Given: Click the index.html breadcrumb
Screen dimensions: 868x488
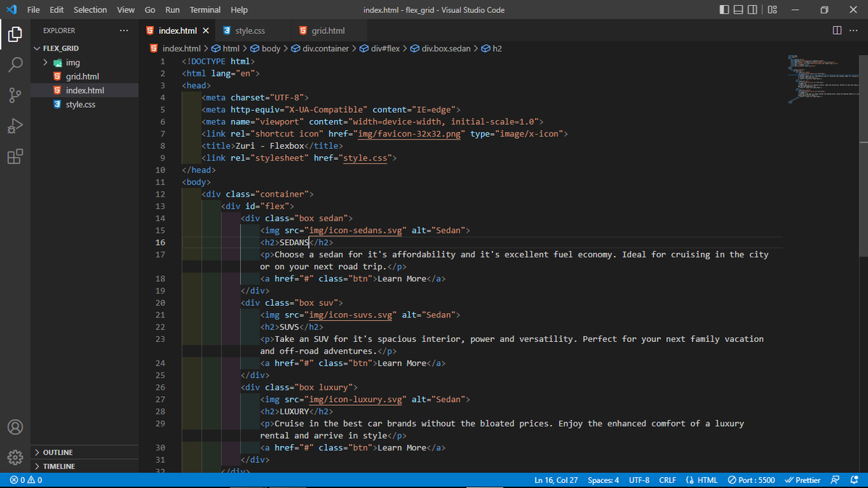Looking at the screenshot, I should point(175,48).
